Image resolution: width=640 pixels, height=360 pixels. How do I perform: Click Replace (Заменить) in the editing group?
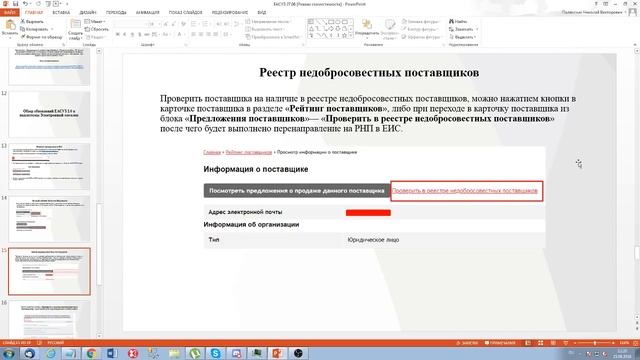tap(461, 29)
